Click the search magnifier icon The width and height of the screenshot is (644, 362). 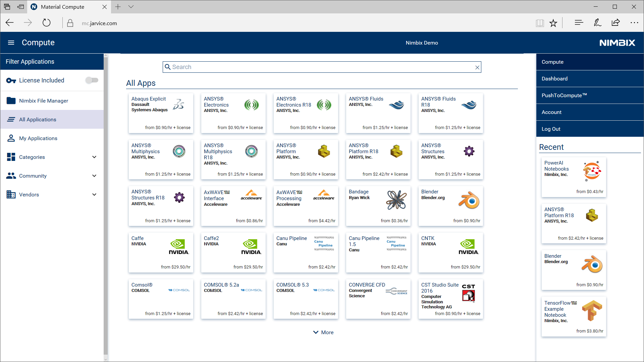pyautogui.click(x=168, y=67)
